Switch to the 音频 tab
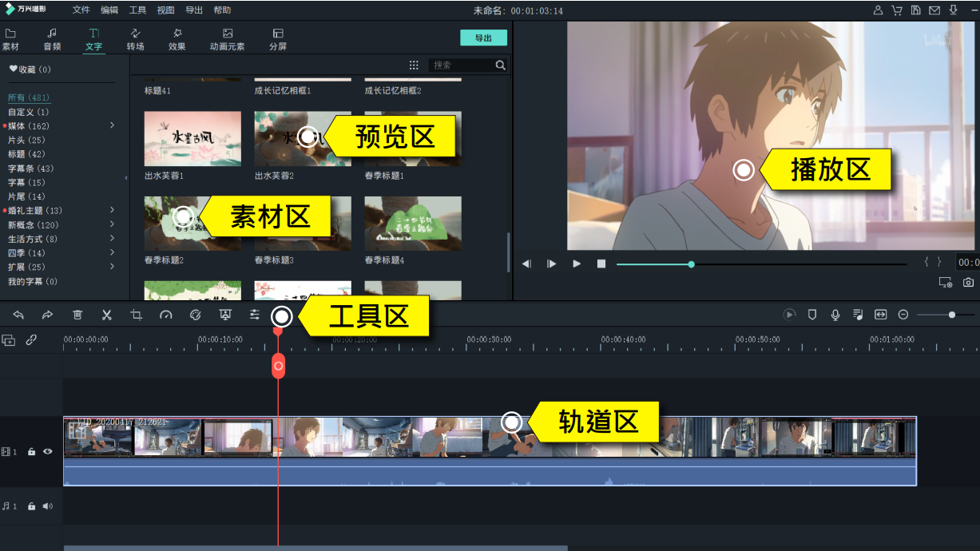Screen dimensions: 980x551 [x=52, y=39]
